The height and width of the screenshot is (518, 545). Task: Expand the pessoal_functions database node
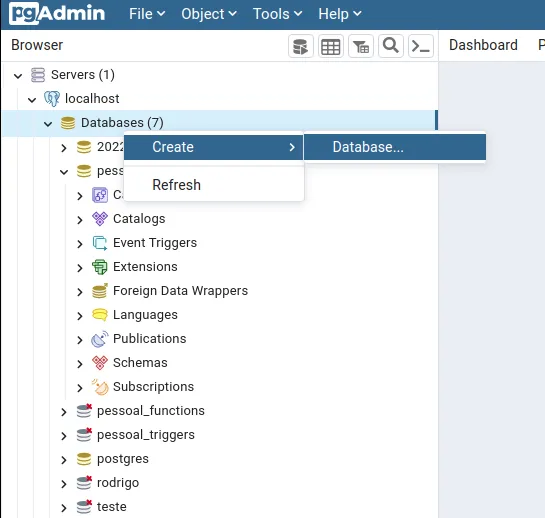(x=64, y=412)
